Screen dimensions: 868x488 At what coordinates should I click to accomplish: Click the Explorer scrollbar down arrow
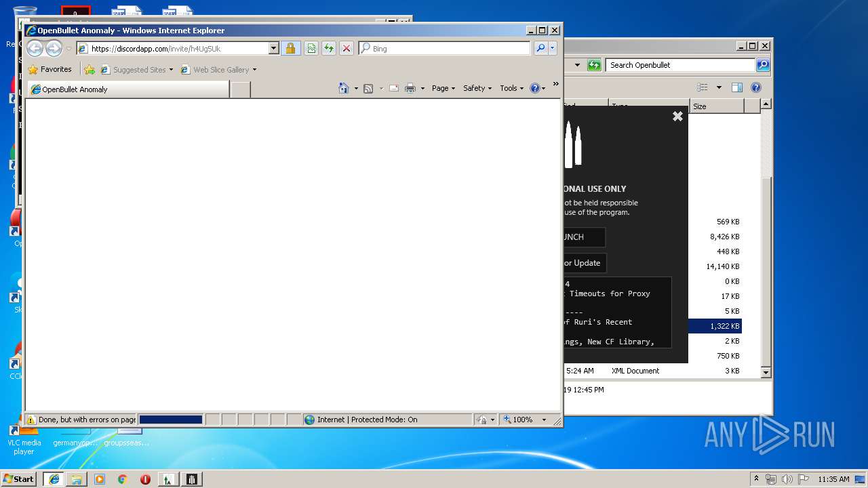pos(766,372)
